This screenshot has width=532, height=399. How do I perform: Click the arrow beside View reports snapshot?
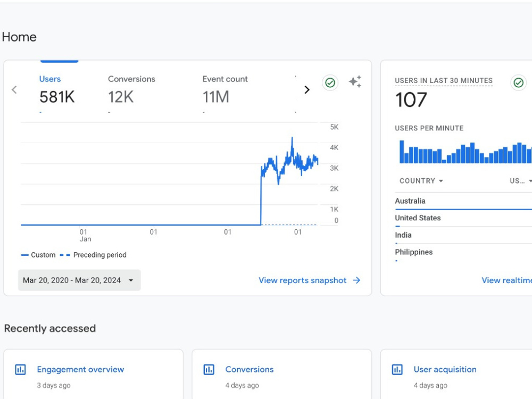pyautogui.click(x=356, y=280)
